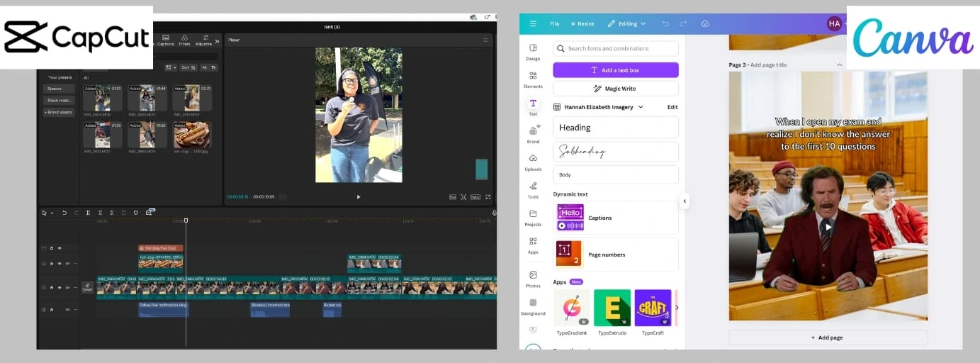
Task: Open the All filter in CapCut media panel
Action: (x=208, y=67)
